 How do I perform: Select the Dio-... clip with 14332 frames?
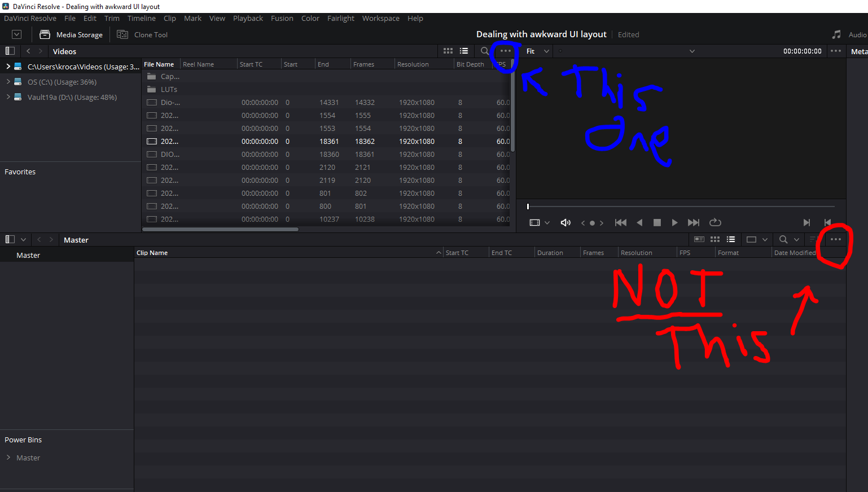(326, 102)
